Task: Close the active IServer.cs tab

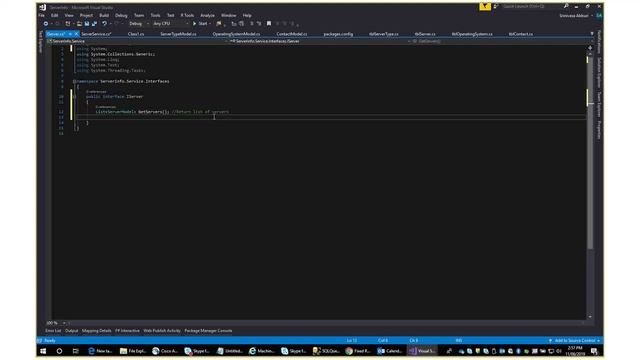Action: [76, 34]
